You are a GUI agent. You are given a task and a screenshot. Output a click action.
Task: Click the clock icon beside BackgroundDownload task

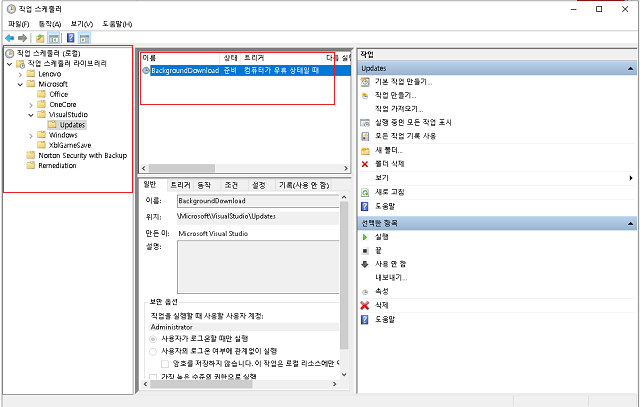click(146, 71)
